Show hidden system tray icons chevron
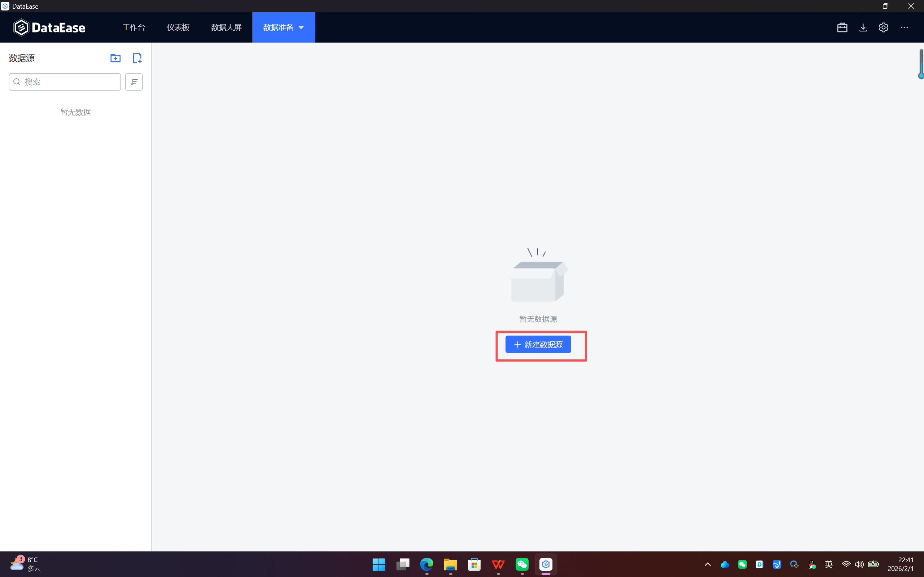924x577 pixels. 707,564
